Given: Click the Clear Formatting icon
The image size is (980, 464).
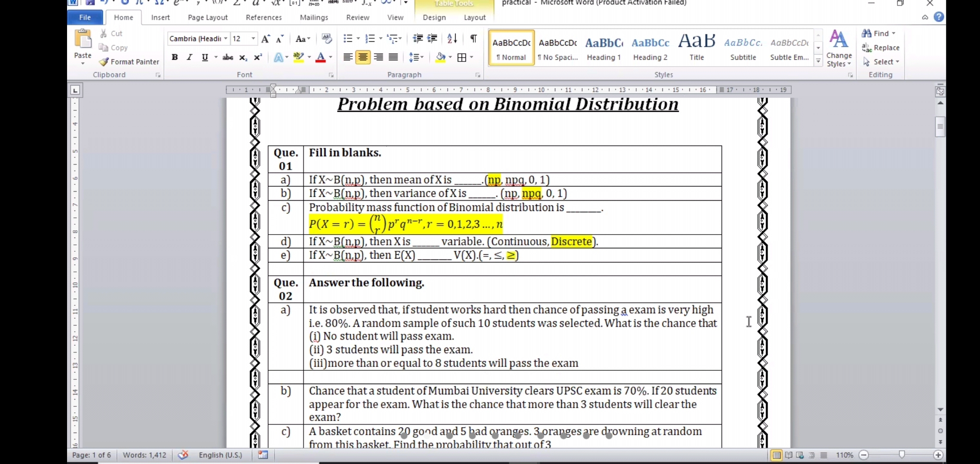Looking at the screenshot, I should click(x=327, y=39).
